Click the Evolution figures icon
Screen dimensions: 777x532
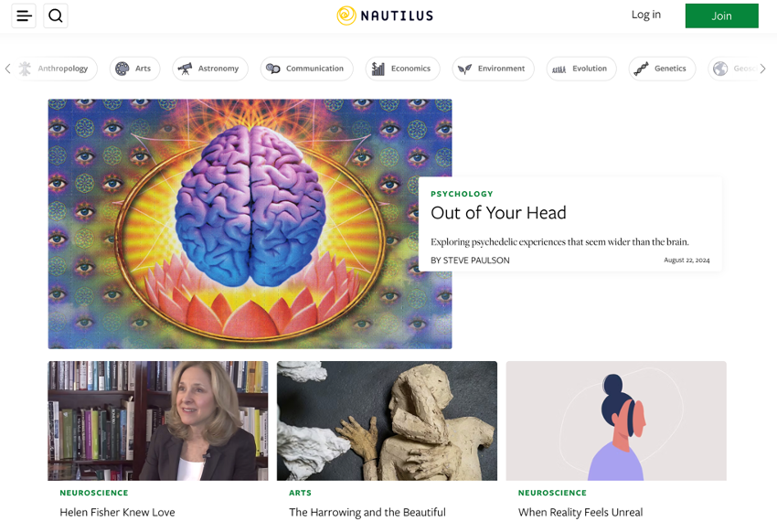(559, 69)
